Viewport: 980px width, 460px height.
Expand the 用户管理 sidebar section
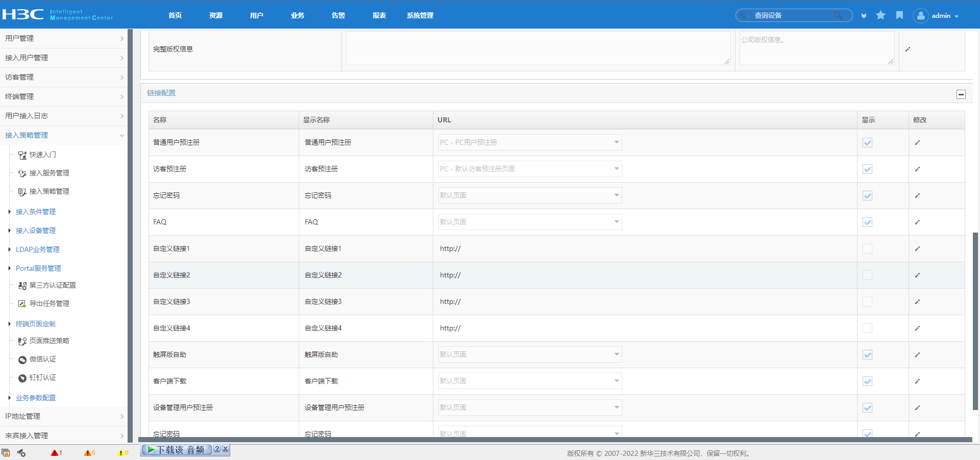64,38
